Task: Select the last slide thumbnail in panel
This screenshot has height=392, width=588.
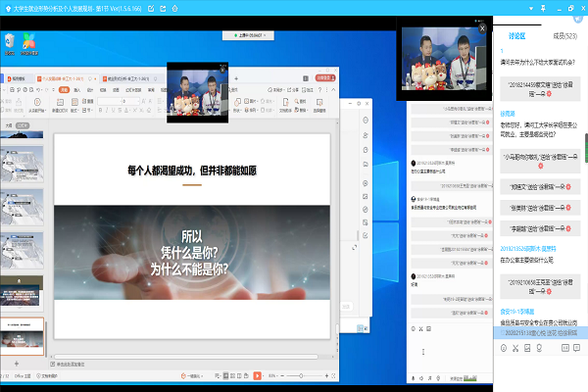Action: coord(23,333)
